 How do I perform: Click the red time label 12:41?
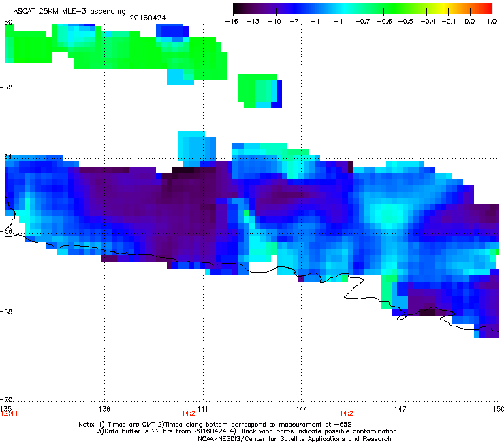pyautogui.click(x=9, y=414)
